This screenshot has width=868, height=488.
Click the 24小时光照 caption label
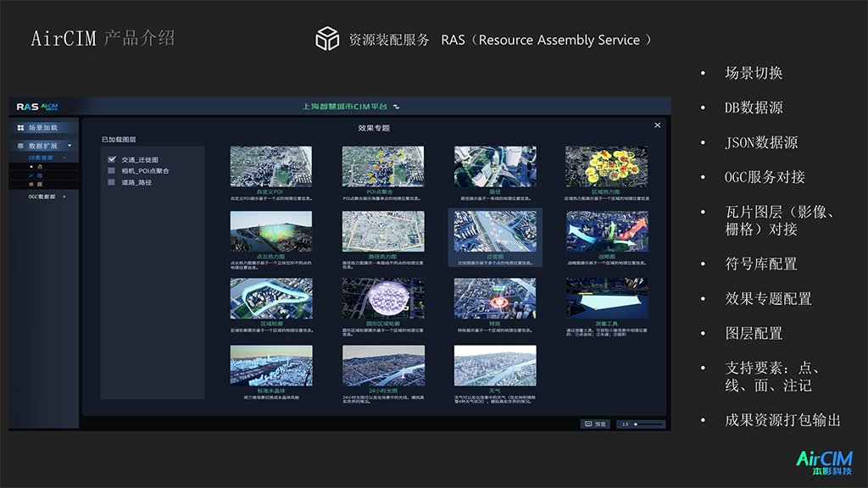tap(383, 391)
